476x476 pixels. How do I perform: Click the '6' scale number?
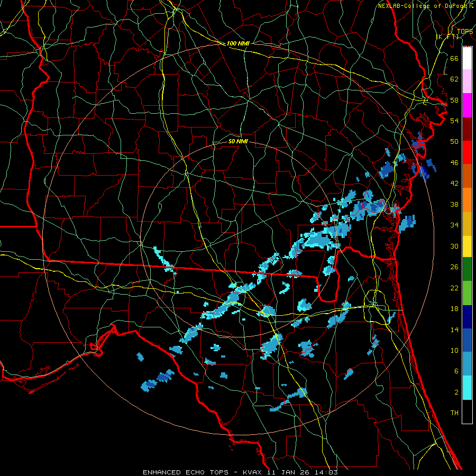coord(456,371)
